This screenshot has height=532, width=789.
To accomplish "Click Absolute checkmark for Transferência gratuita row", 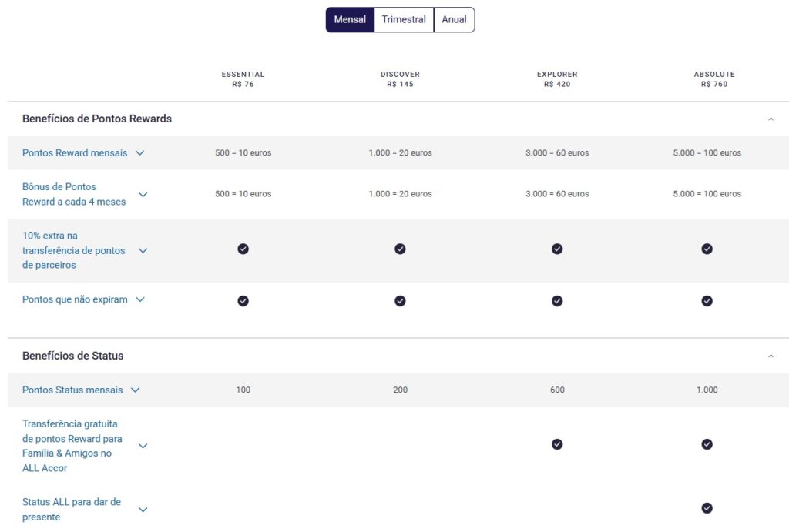I will (707, 444).
